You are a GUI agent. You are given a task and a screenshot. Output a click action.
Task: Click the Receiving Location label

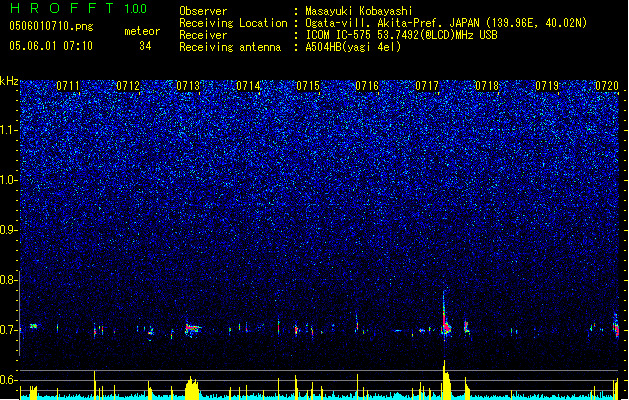point(233,23)
